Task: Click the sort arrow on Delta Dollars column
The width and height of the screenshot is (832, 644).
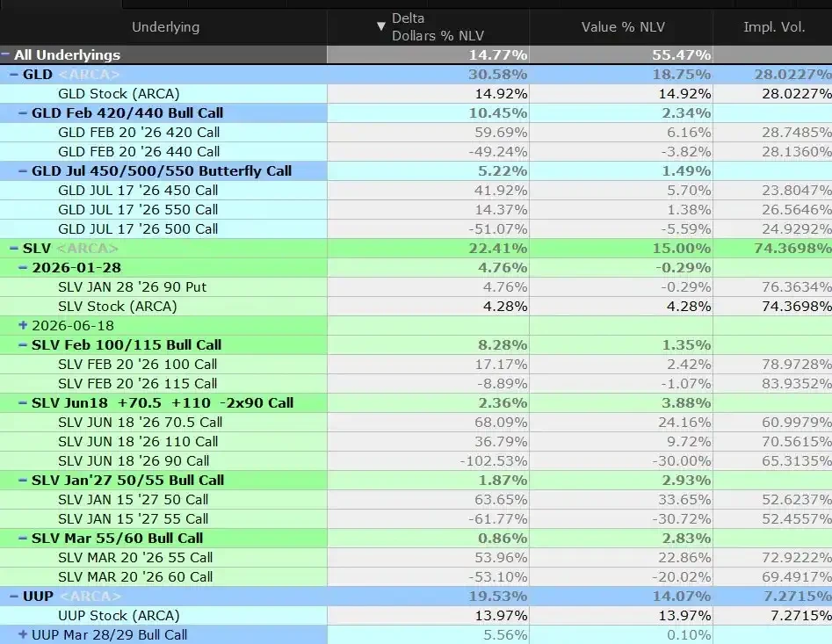Action: click(380, 26)
